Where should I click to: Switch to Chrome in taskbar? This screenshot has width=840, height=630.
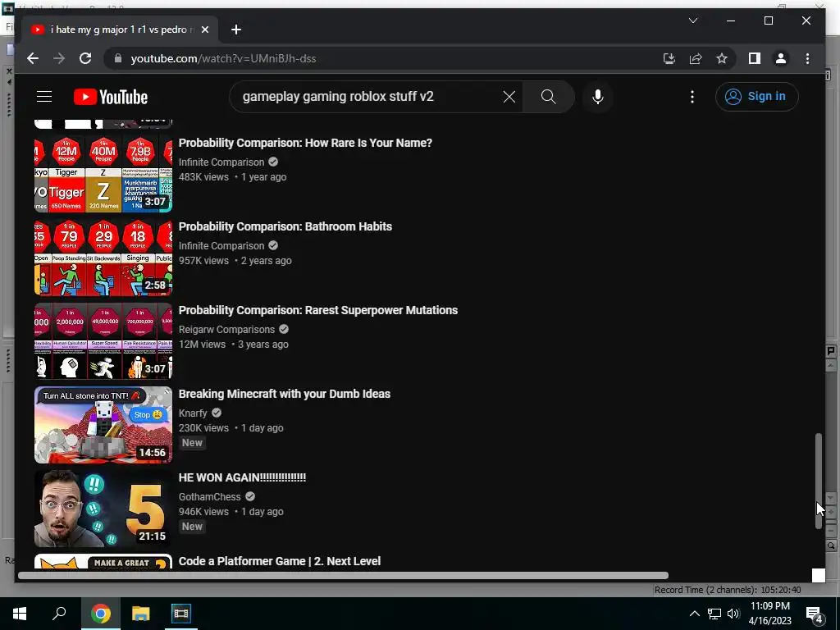click(x=100, y=614)
